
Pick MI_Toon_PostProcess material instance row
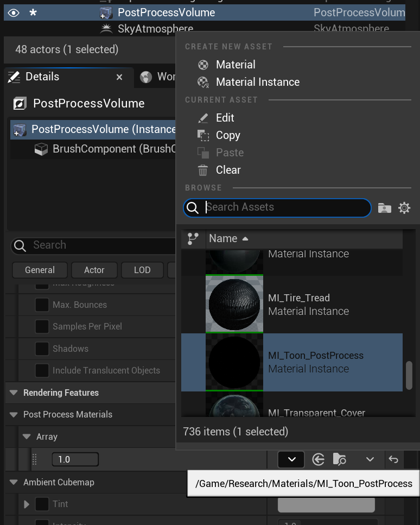pos(292,362)
